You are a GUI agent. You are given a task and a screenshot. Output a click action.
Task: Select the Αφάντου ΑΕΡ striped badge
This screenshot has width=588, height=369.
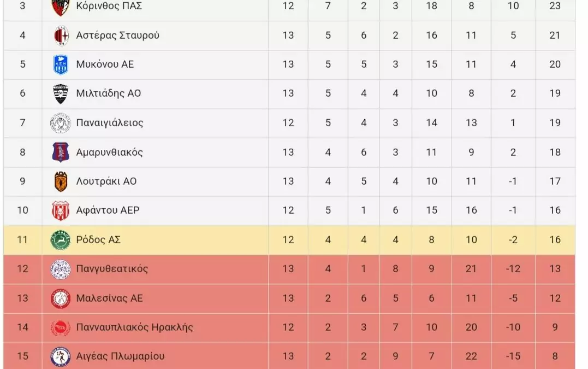tap(61, 210)
